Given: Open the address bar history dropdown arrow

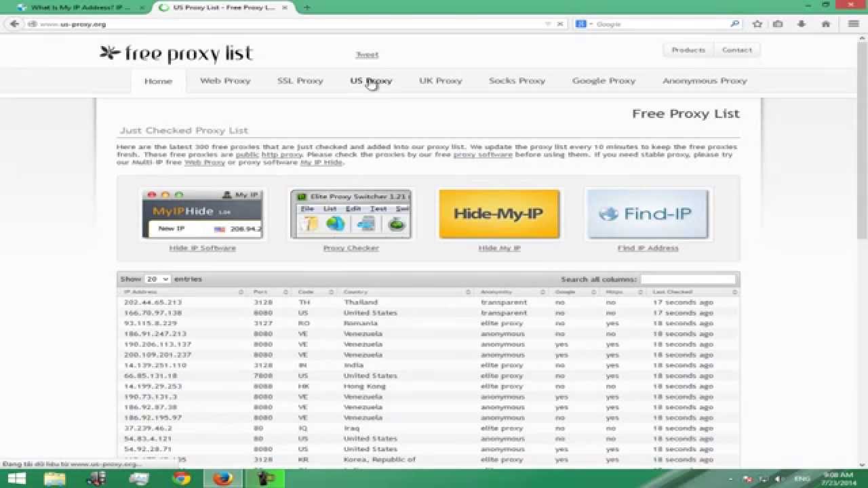Looking at the screenshot, I should point(548,24).
